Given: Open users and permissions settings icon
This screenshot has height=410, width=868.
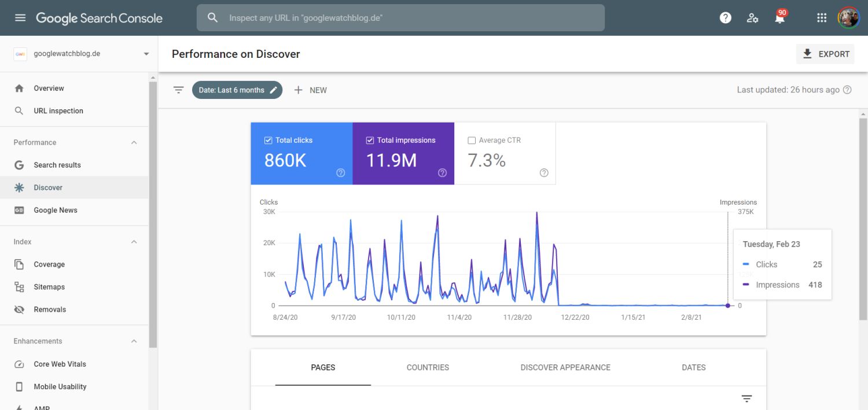Looking at the screenshot, I should coord(752,18).
